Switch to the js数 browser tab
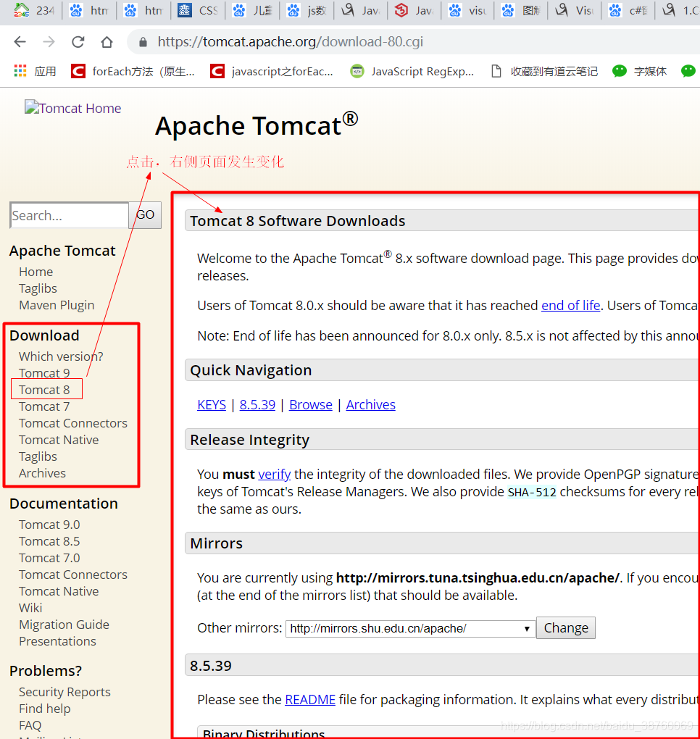The image size is (700, 739). pyautogui.click(x=307, y=10)
